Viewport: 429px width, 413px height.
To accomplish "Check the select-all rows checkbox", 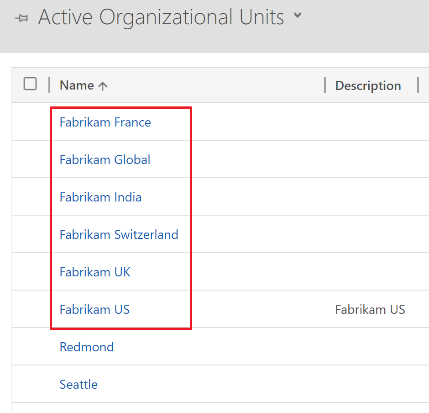I will [x=30, y=84].
